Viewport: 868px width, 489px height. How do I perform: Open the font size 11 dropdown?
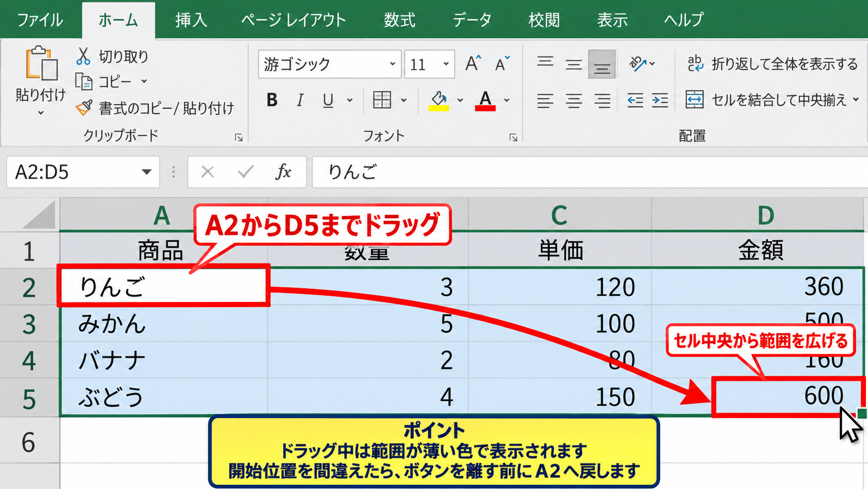click(446, 64)
